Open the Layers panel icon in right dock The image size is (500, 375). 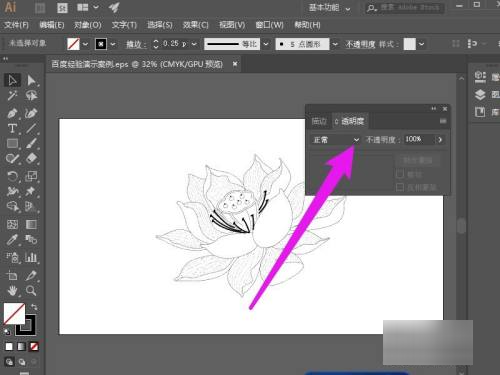pyautogui.click(x=480, y=95)
